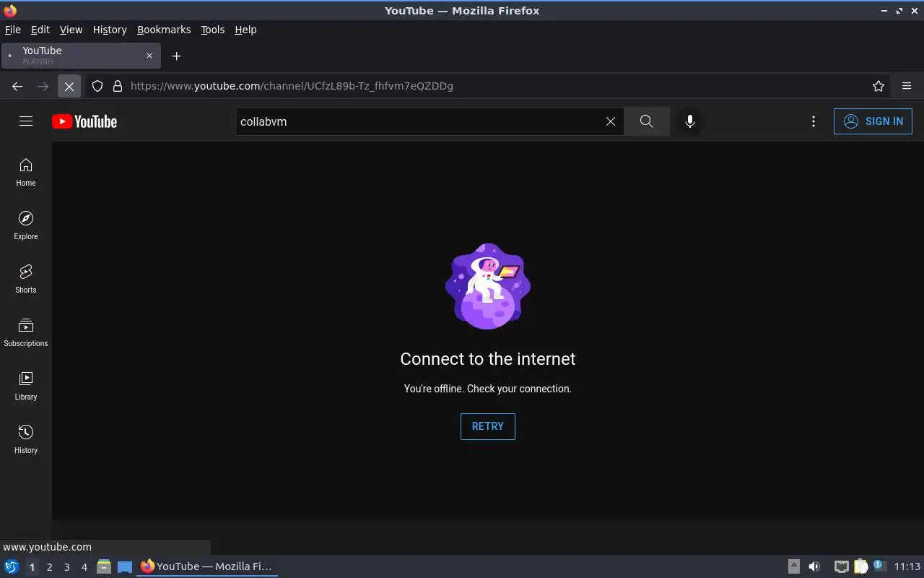Image resolution: width=924 pixels, height=578 pixels.
Task: Open Shorts in the sidebar
Action: click(26, 280)
